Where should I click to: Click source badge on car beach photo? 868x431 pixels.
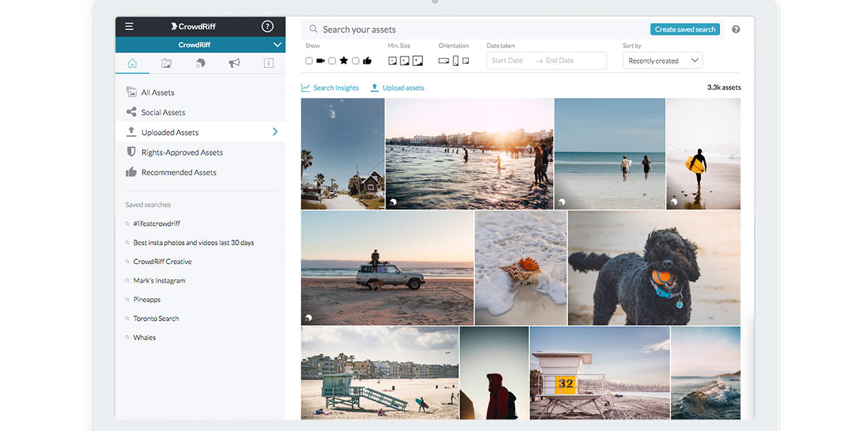click(x=309, y=318)
